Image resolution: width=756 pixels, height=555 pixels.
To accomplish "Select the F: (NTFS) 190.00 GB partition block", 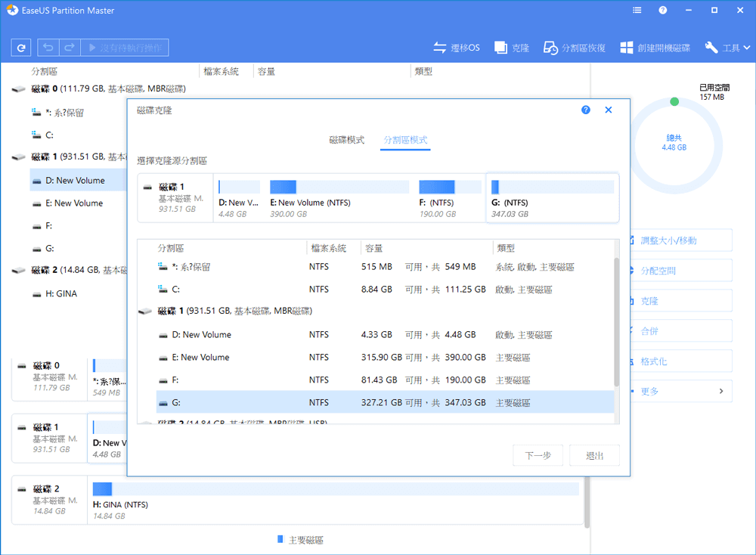I will coord(450,199).
